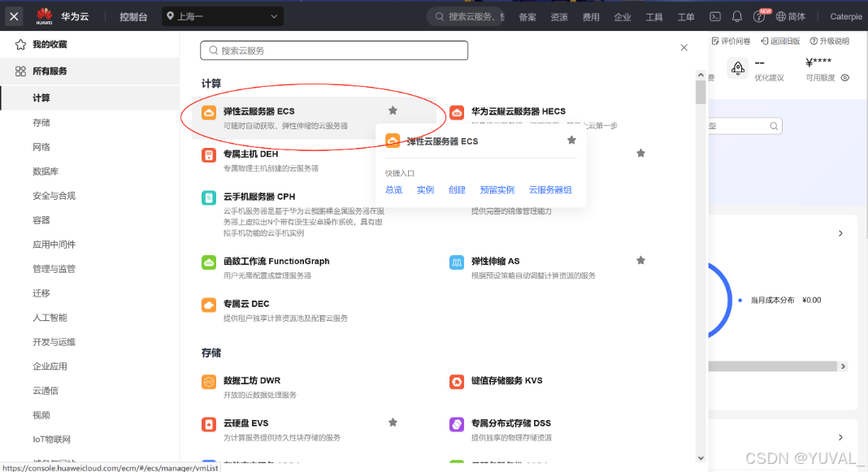Viewport: 868px width, 472px height.
Task: Click the help question mark icon
Action: [758, 16]
